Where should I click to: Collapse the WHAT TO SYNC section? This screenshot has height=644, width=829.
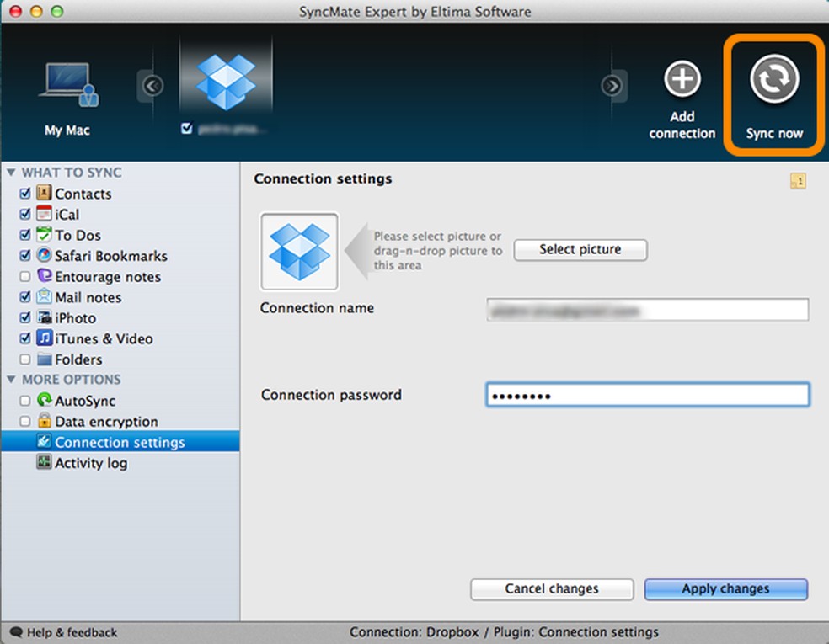click(x=11, y=173)
